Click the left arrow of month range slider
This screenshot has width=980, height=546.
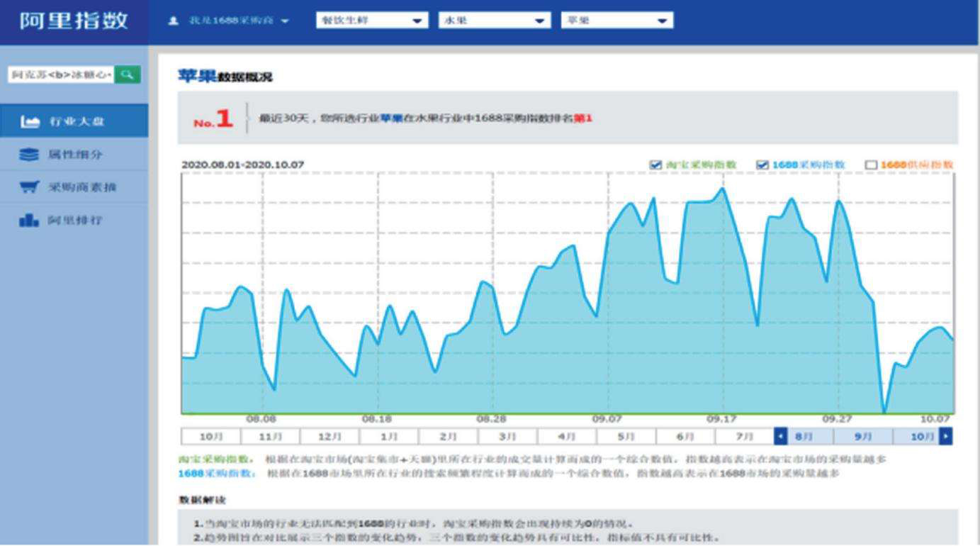(x=780, y=436)
